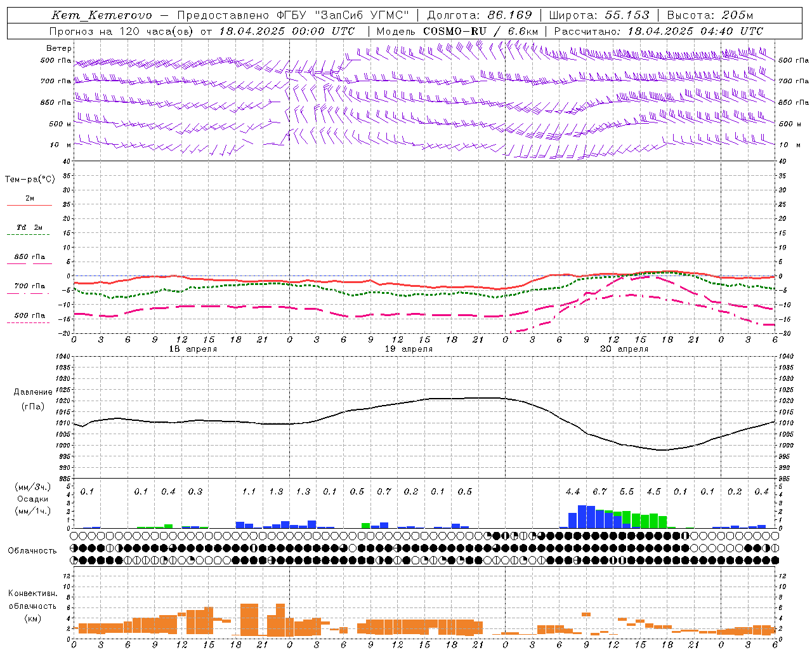Click the "19 апреля" date label

[x=409, y=349]
